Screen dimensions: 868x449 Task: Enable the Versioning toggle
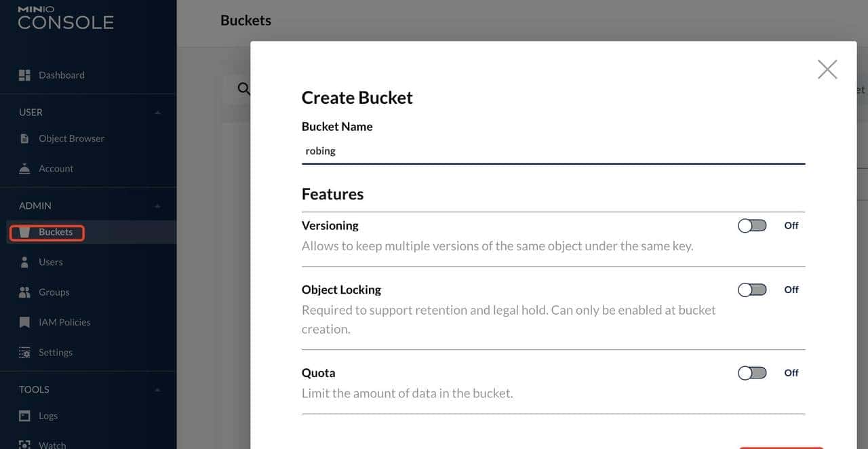click(752, 226)
